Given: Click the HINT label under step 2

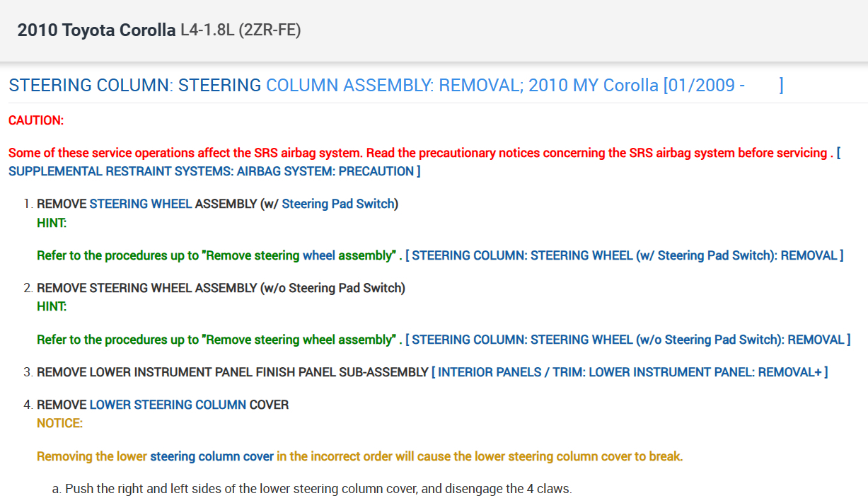Looking at the screenshot, I should point(52,306).
